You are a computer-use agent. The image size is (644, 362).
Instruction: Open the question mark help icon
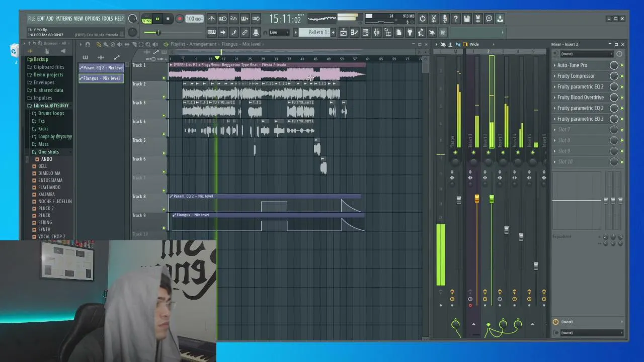tap(455, 19)
